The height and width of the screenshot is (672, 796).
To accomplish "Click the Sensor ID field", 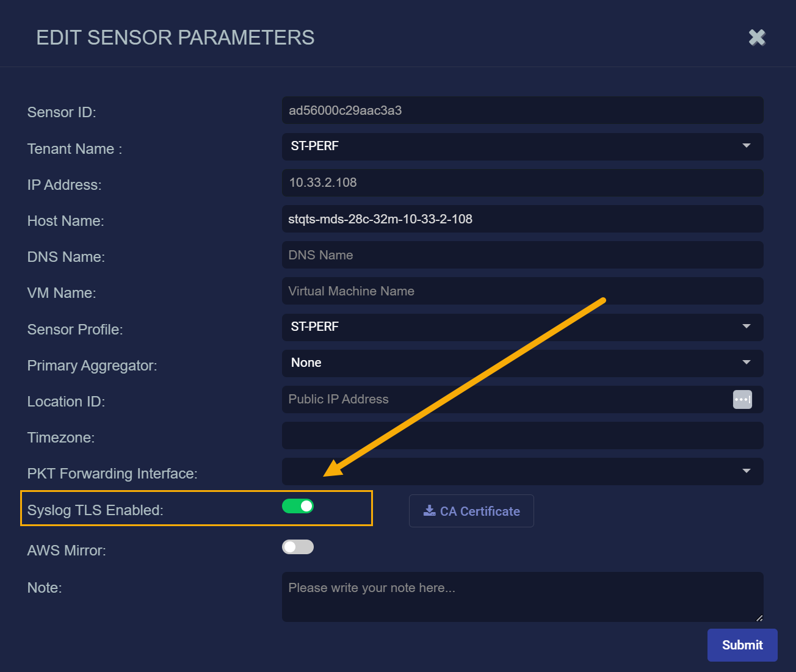I will [523, 110].
